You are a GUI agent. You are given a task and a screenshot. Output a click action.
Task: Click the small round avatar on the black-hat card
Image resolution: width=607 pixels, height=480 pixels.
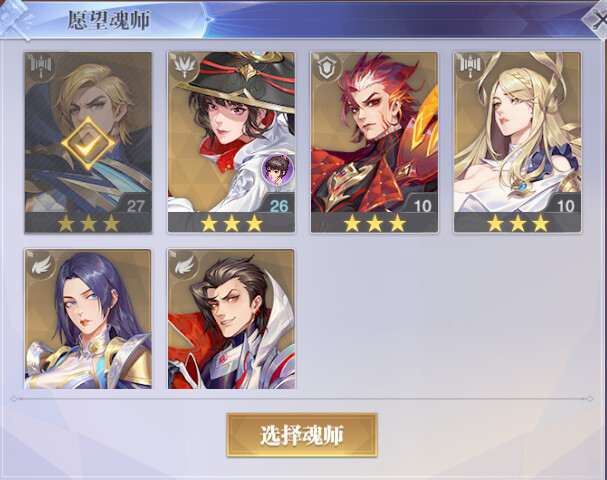point(277,169)
